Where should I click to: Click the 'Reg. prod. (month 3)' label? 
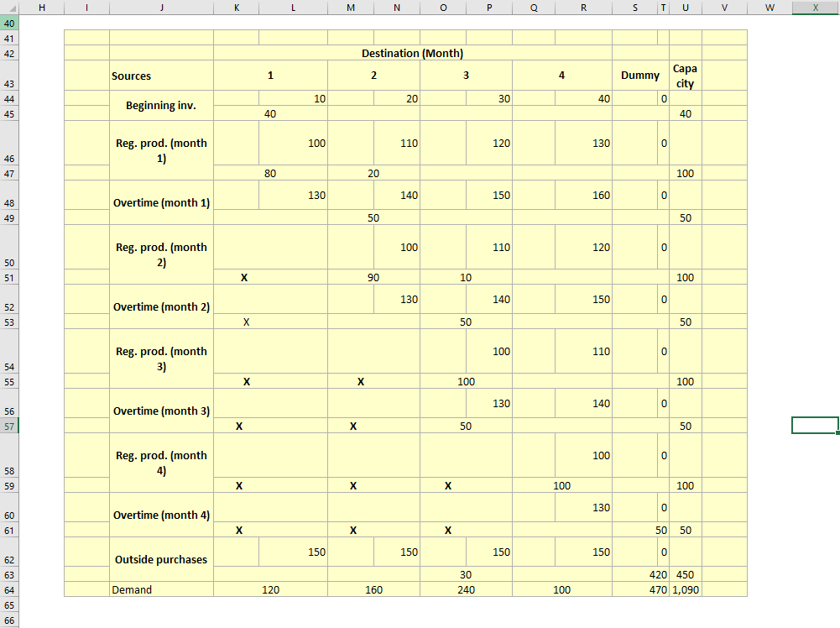[x=161, y=358]
